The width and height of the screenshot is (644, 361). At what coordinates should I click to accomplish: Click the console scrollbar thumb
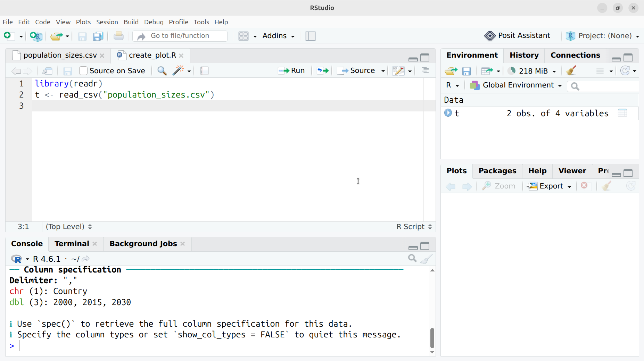pos(432,338)
